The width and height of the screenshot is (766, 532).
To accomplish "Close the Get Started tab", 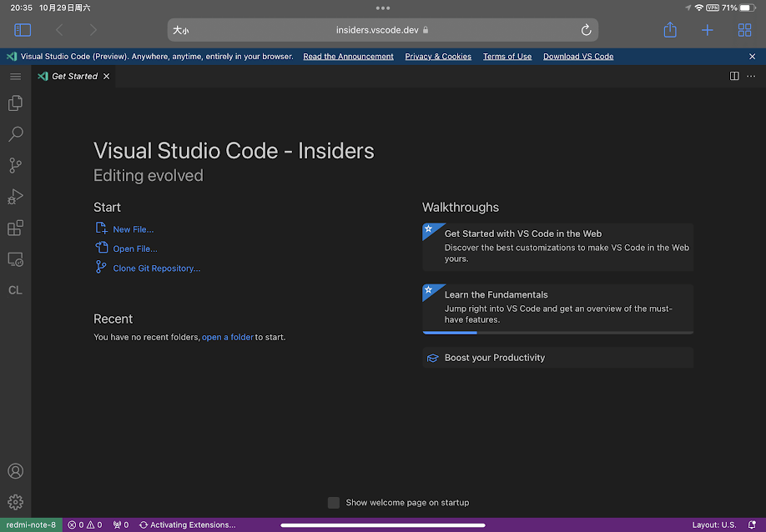I will pyautogui.click(x=107, y=77).
